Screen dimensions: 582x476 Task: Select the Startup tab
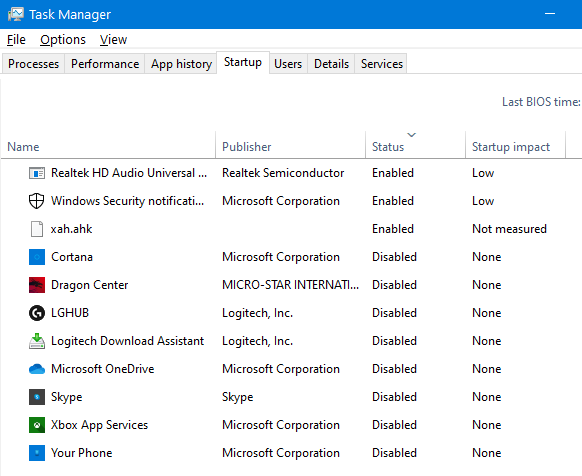tap(243, 62)
